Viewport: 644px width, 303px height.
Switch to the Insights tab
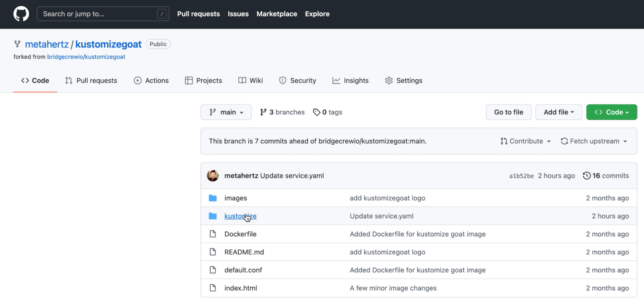point(350,80)
